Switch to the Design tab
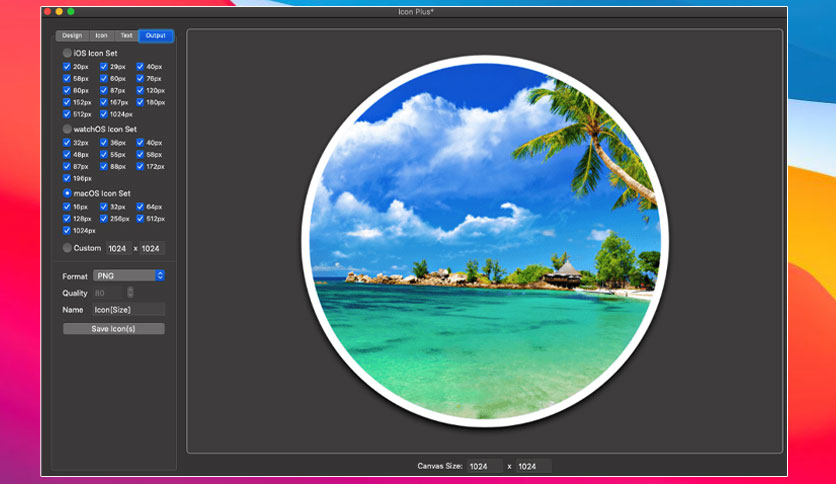 coord(72,36)
